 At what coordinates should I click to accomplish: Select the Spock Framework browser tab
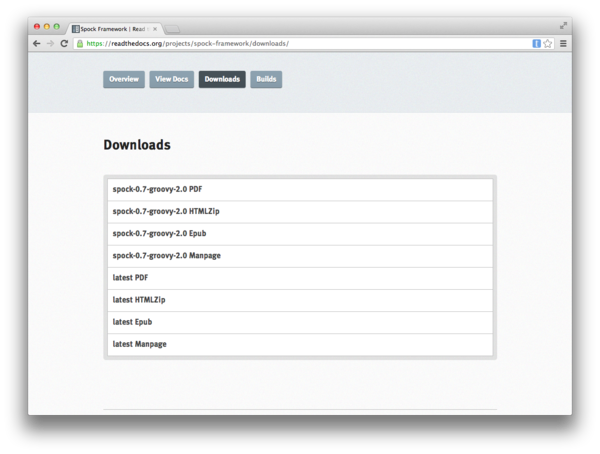click(114, 29)
